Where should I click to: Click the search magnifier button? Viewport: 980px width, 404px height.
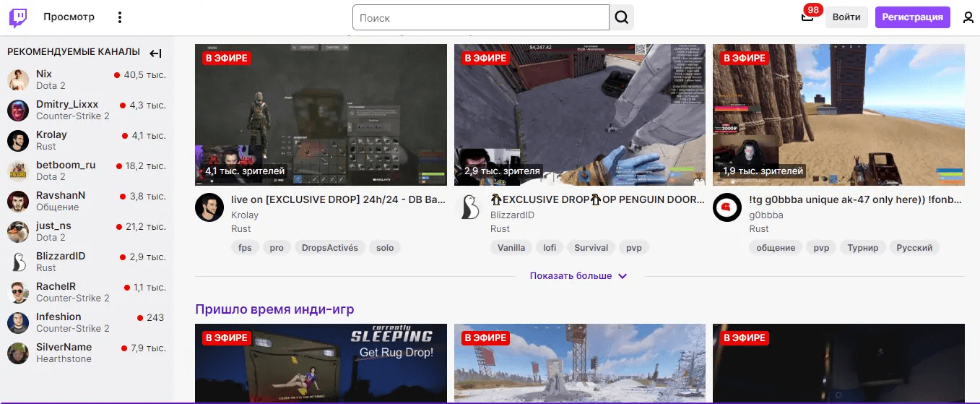(621, 17)
